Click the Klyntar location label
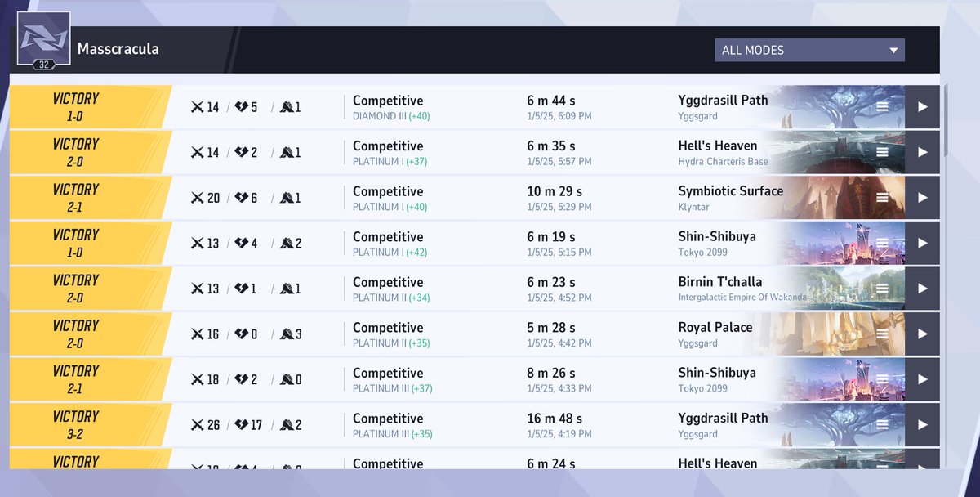The width and height of the screenshot is (980, 497). pos(693,207)
